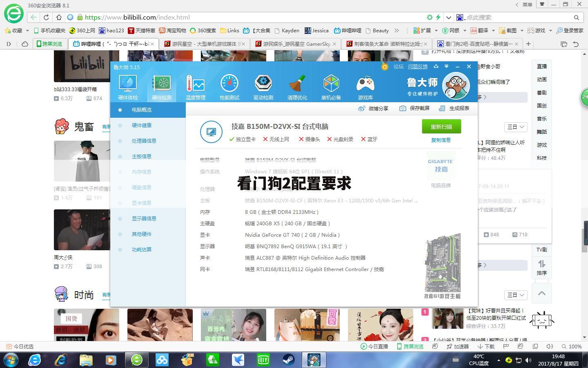Open 鲁大师 title bar dropdown menu arrow
588x368 pixels.
pos(446,66)
